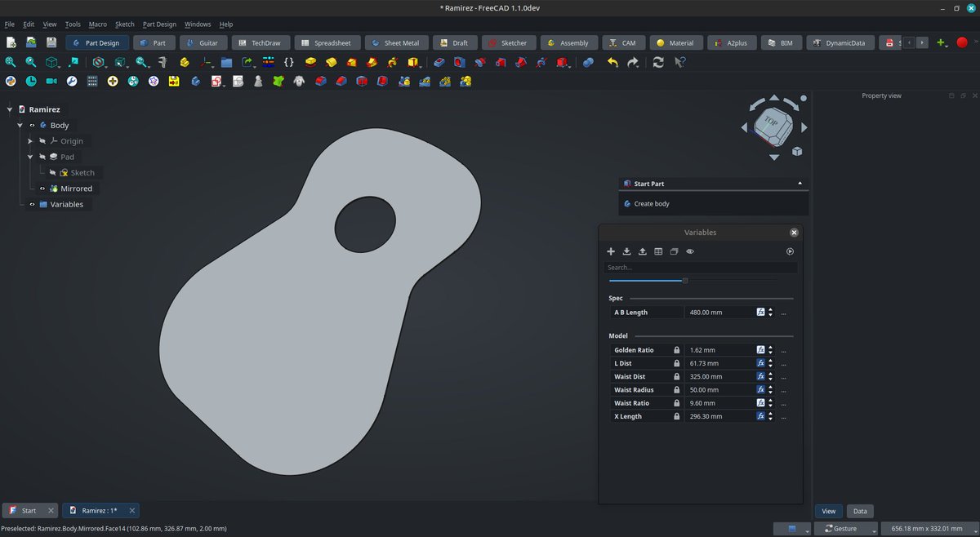Toggle lock on Golden Ratio variable

(x=676, y=350)
